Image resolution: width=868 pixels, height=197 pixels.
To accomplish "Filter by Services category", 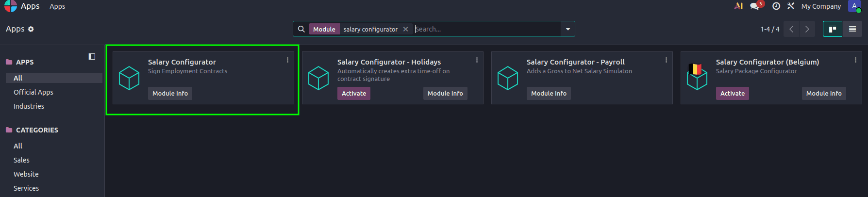I will (26, 188).
